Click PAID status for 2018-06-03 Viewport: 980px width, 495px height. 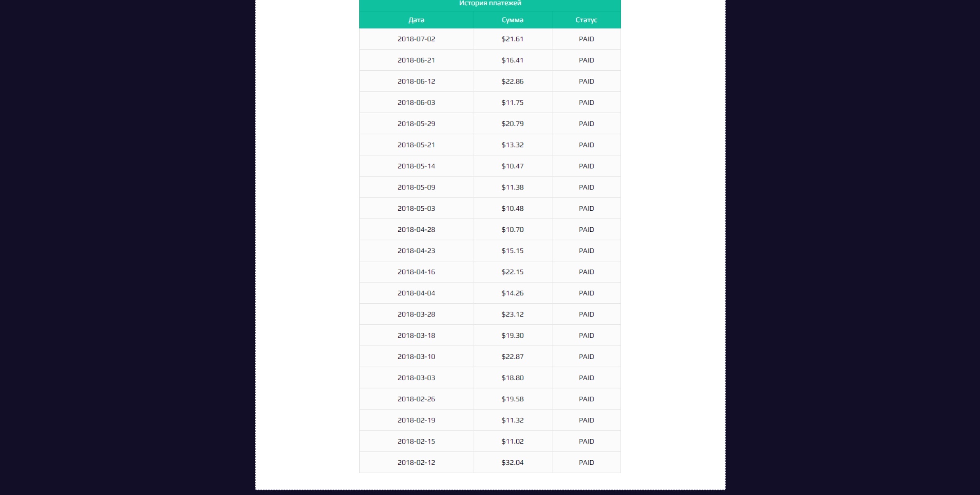coord(586,102)
